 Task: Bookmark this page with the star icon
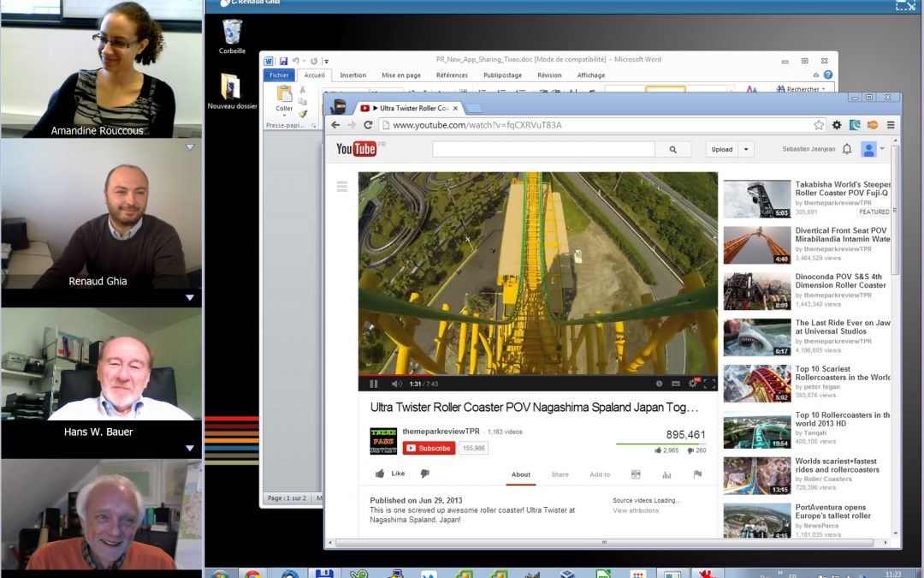[x=819, y=125]
